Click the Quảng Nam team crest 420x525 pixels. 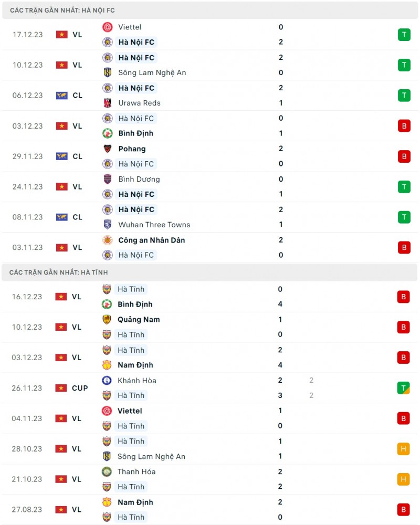107,319
